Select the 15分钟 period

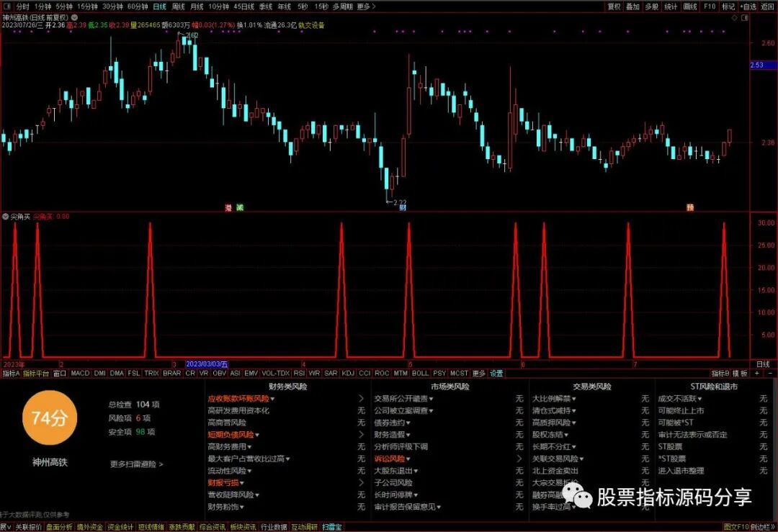[x=87, y=6]
